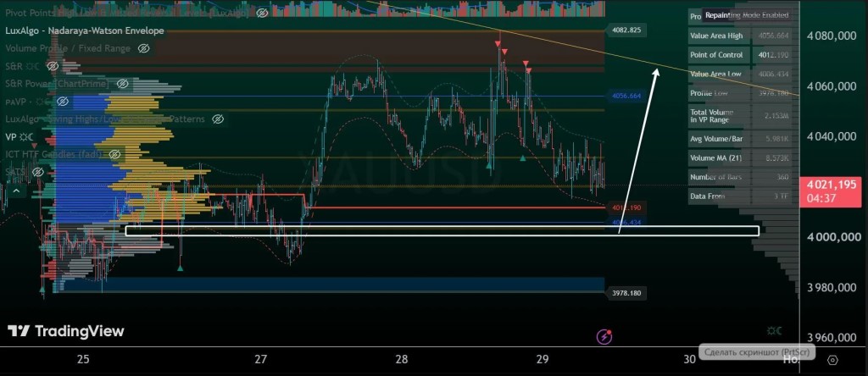Click the red point of control label on chart

[626, 208]
